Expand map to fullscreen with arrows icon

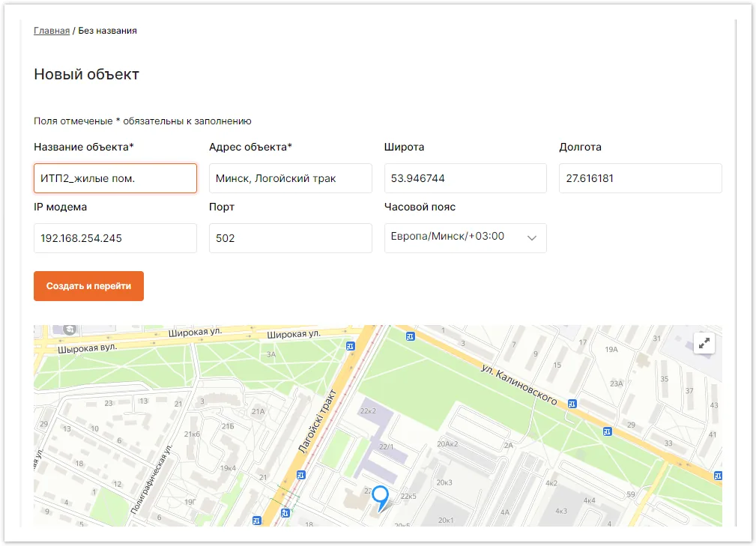click(x=704, y=343)
